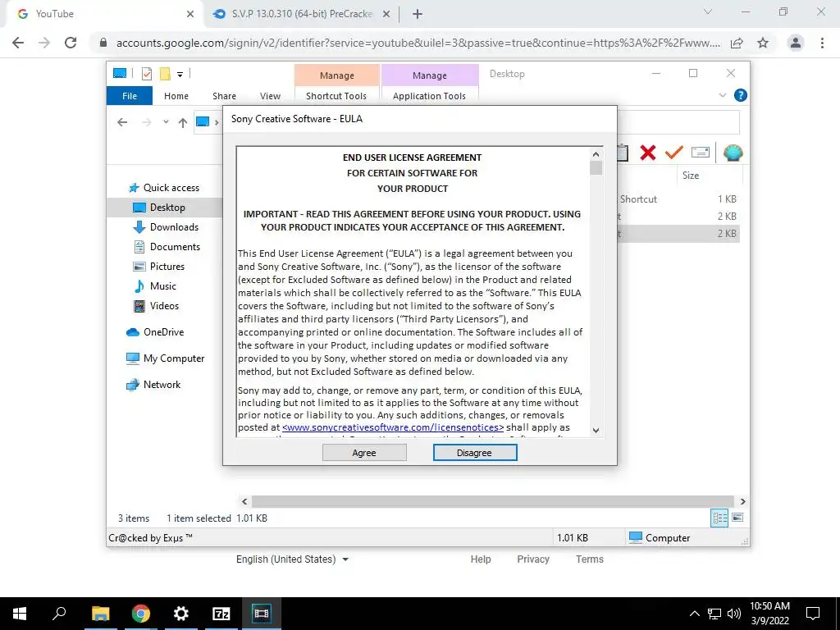The image size is (840, 630).
Task: Go back in File Explorer navigation
Action: coord(122,123)
